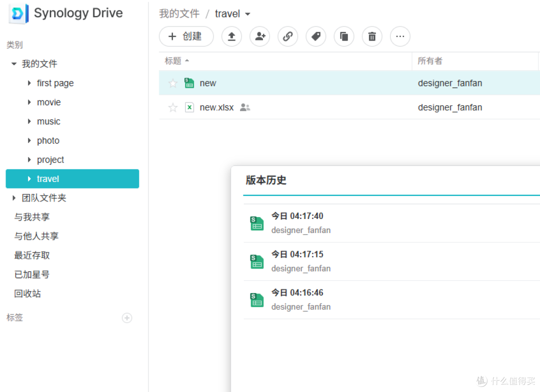Click the trash delete icon
Image resolution: width=540 pixels, height=392 pixels.
[372, 36]
